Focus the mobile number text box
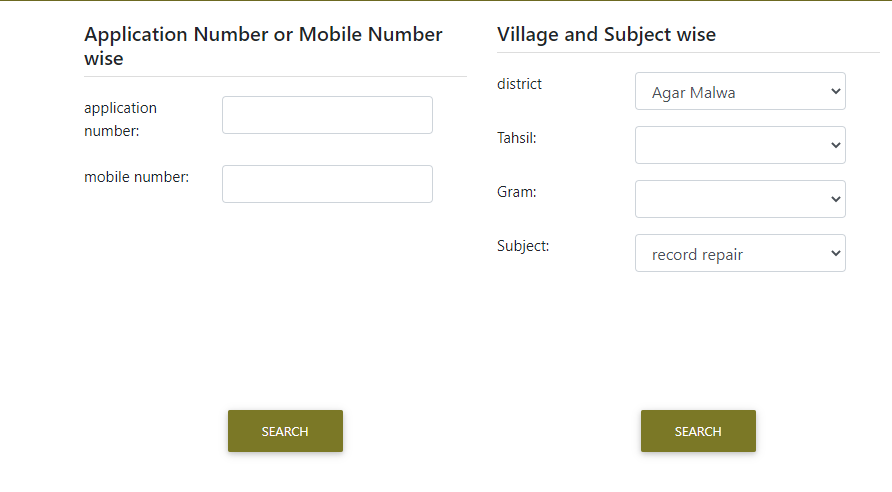 327,184
